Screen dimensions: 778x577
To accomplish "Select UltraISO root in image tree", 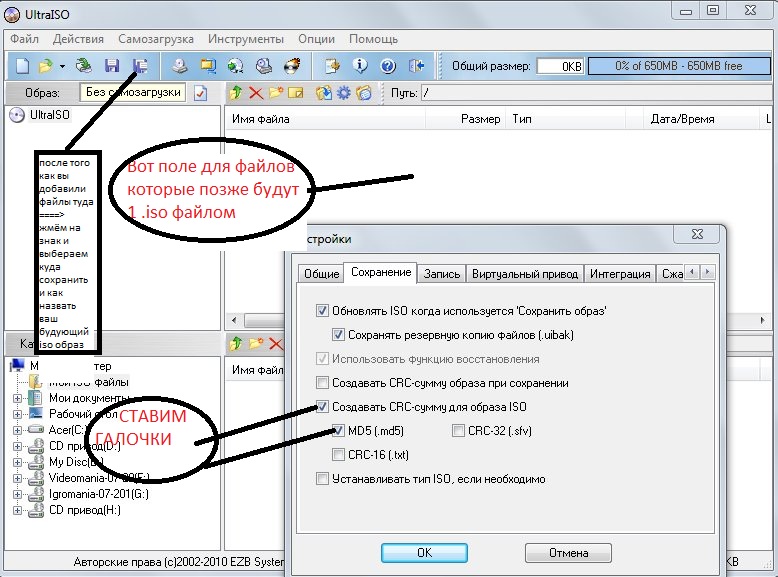I will tap(49, 115).
